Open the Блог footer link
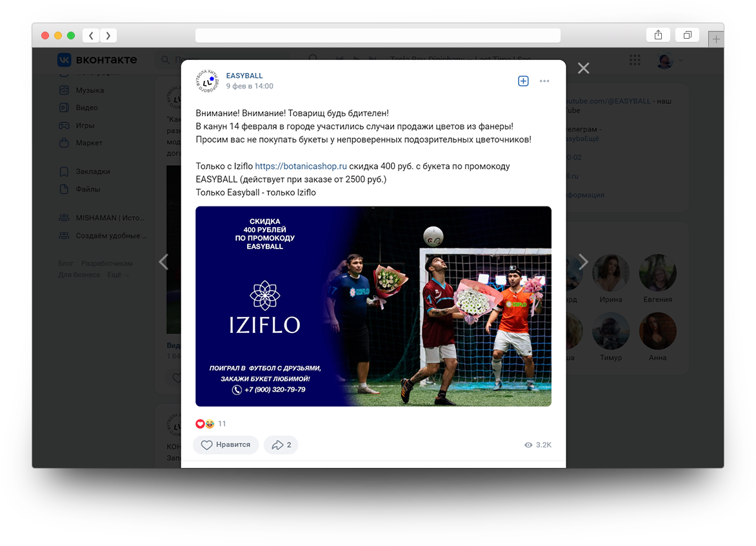The height and width of the screenshot is (546, 756). pyautogui.click(x=66, y=263)
